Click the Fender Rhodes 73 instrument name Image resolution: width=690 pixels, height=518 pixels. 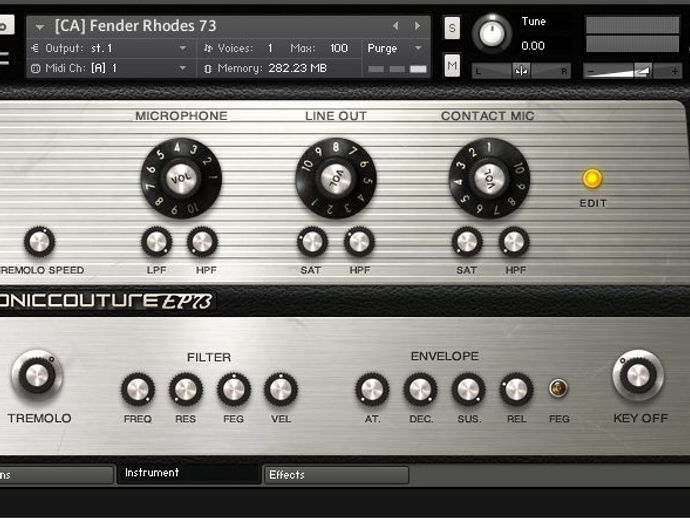(x=136, y=26)
